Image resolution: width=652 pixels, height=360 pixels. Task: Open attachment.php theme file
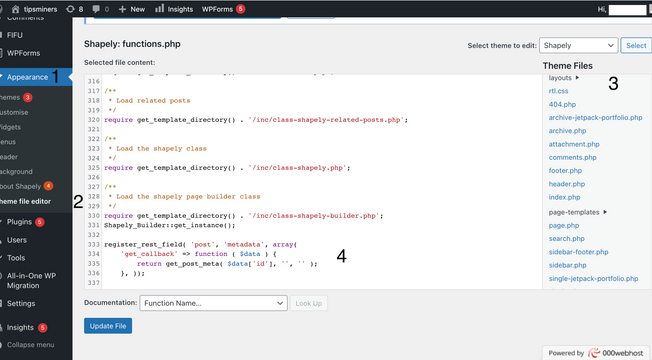[574, 144]
